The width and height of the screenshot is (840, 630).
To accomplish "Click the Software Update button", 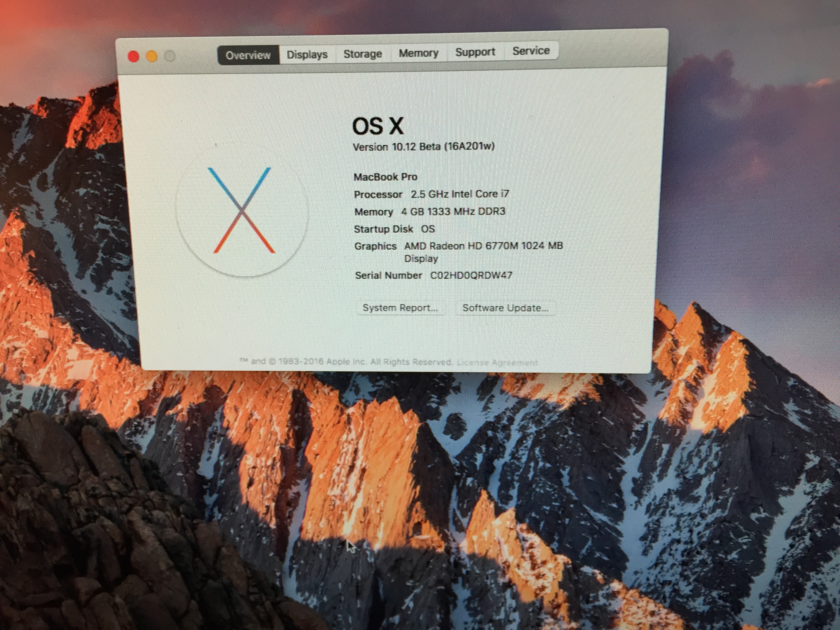I will (x=505, y=308).
